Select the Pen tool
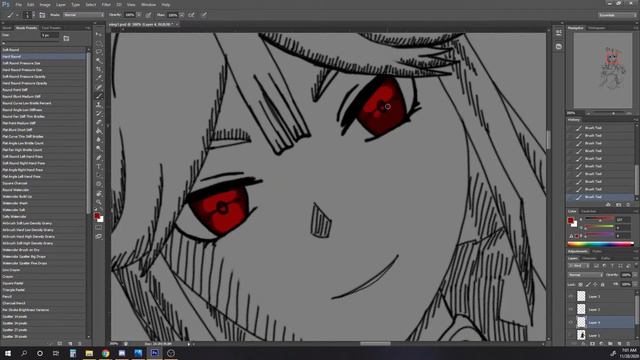 (99, 158)
